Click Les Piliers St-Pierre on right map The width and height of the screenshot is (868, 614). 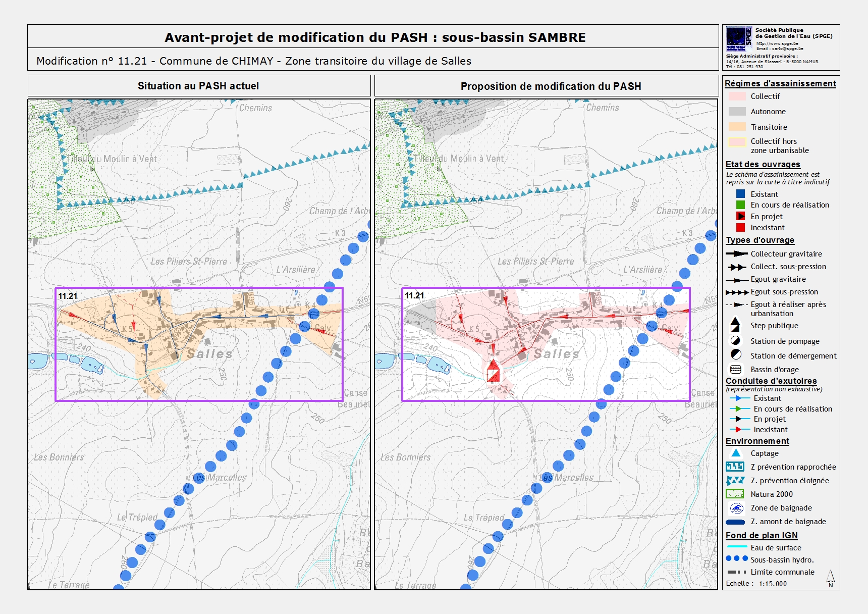(536, 261)
